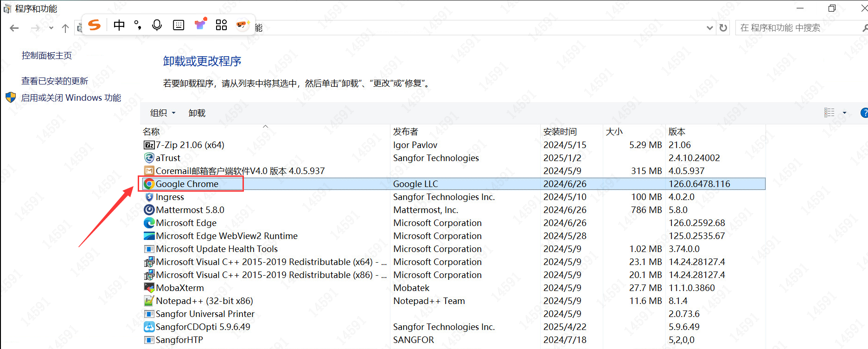This screenshot has height=349, width=868.
Task: Expand the 组织 dropdown menu
Action: tap(163, 113)
